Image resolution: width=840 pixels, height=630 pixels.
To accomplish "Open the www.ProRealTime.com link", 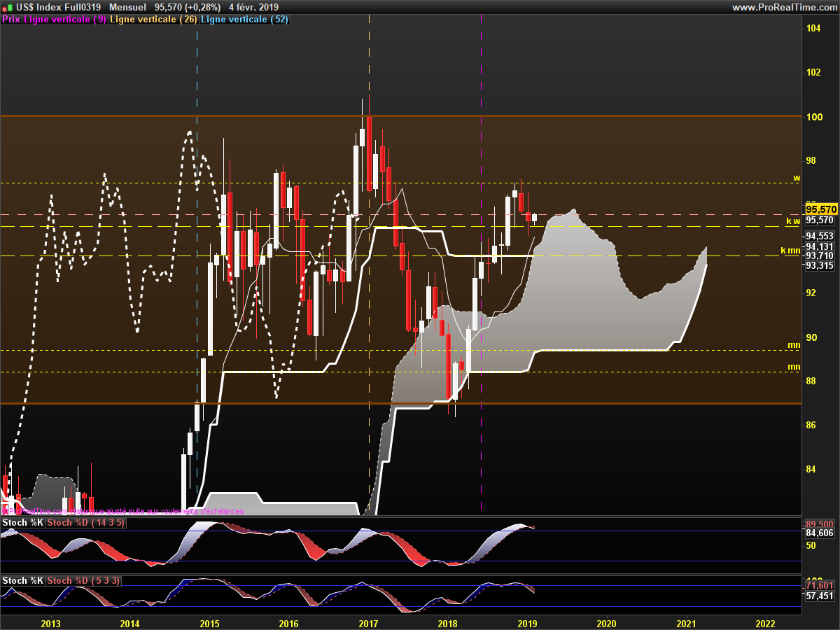I will (784, 7).
